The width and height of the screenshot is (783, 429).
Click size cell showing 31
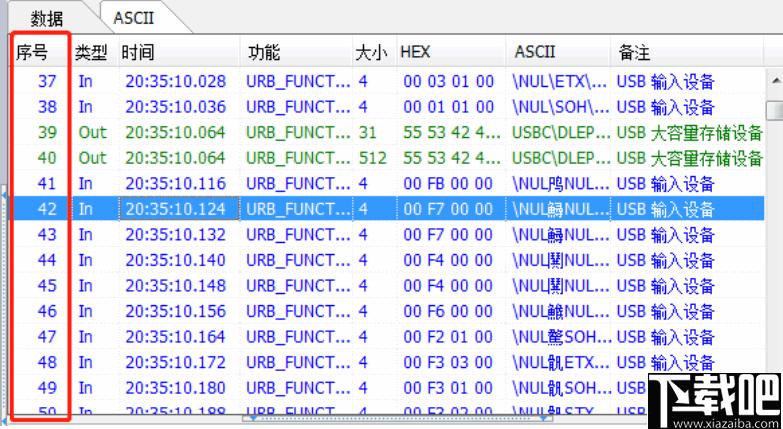368,132
